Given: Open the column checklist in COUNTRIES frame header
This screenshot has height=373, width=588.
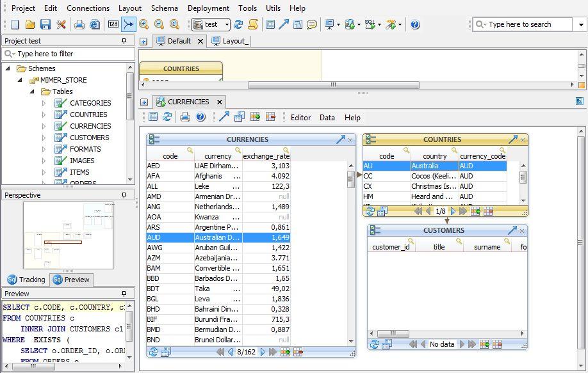Looking at the screenshot, I should click(370, 139).
